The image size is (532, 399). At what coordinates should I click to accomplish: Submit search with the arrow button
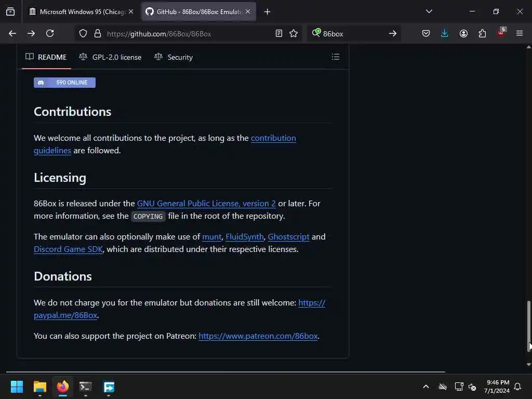point(393,33)
